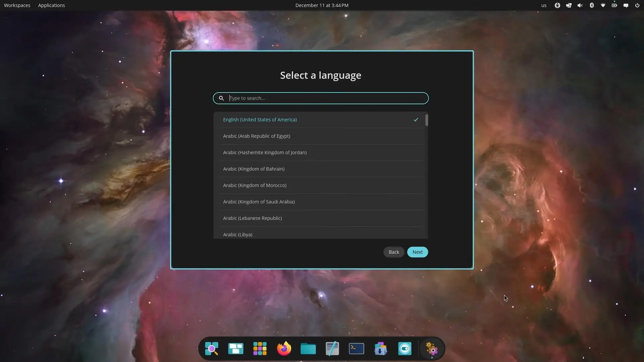The height and width of the screenshot is (362, 644).
Task: Open the battery icon in top panel
Action: point(614,5)
